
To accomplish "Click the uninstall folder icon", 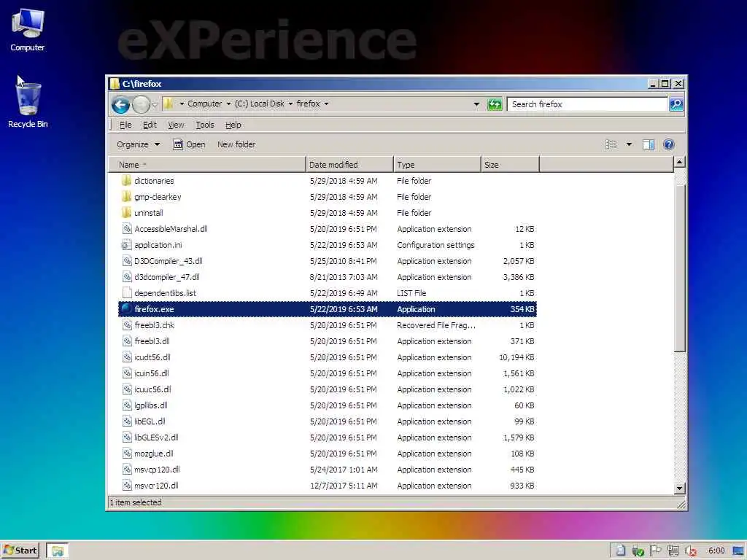I will 126,213.
